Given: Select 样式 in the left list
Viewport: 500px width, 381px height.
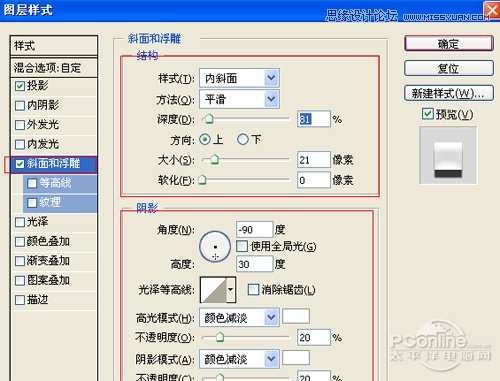Looking at the screenshot, I should 54,46.
